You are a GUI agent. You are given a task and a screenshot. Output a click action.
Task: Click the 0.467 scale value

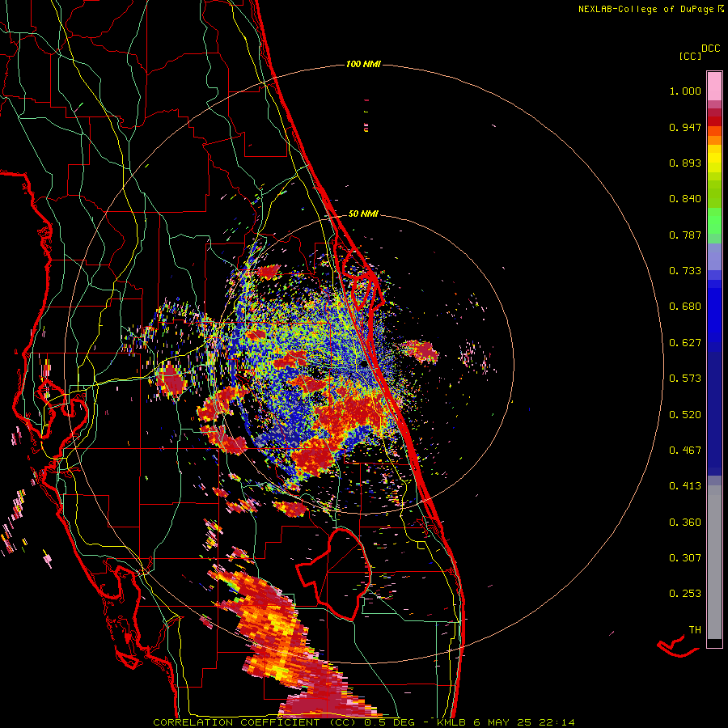[x=685, y=451]
